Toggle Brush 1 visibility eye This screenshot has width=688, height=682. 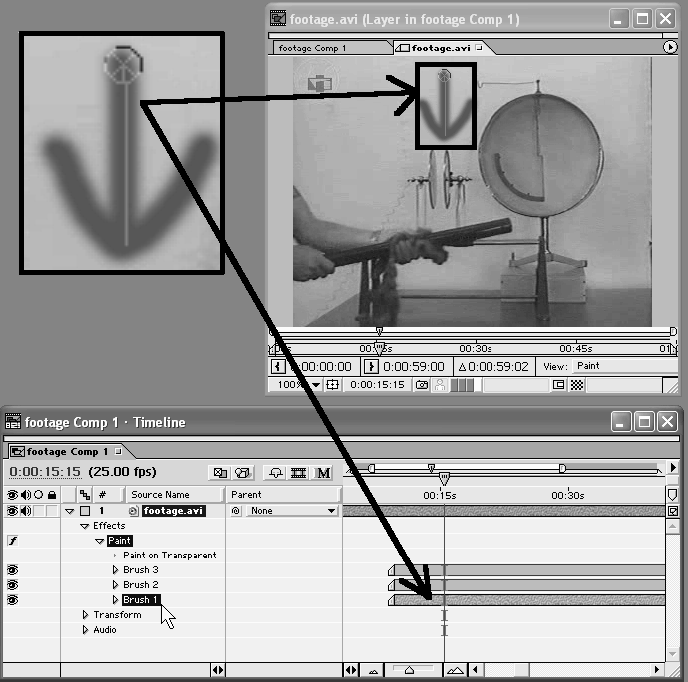13,600
